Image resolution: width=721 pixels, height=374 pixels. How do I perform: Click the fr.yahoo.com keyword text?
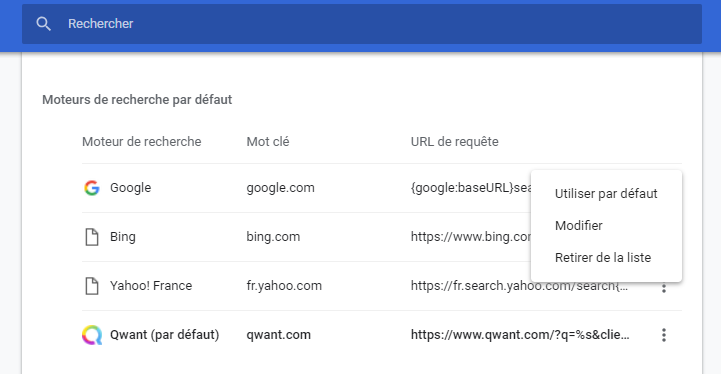pos(284,286)
